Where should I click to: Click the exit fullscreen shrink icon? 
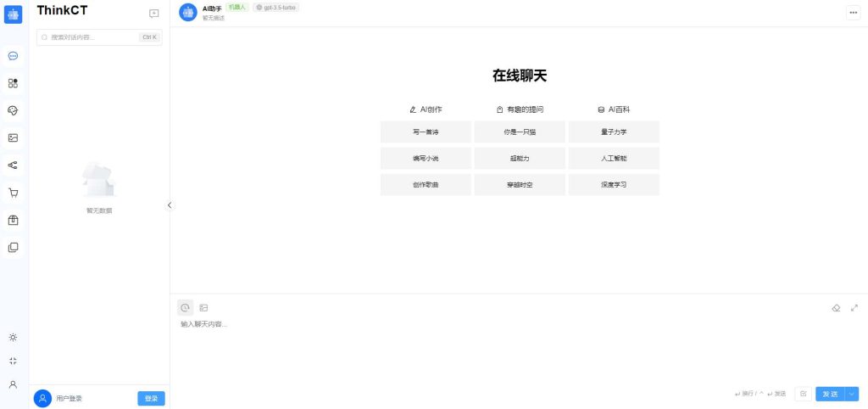click(14, 361)
